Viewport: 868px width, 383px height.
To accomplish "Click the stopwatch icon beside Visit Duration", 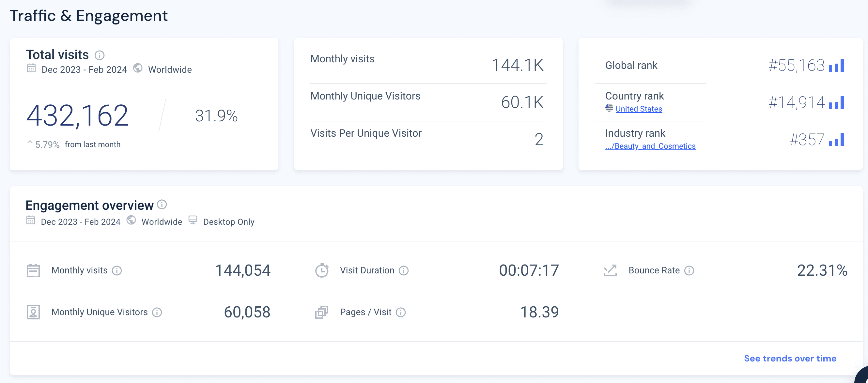I will click(322, 270).
